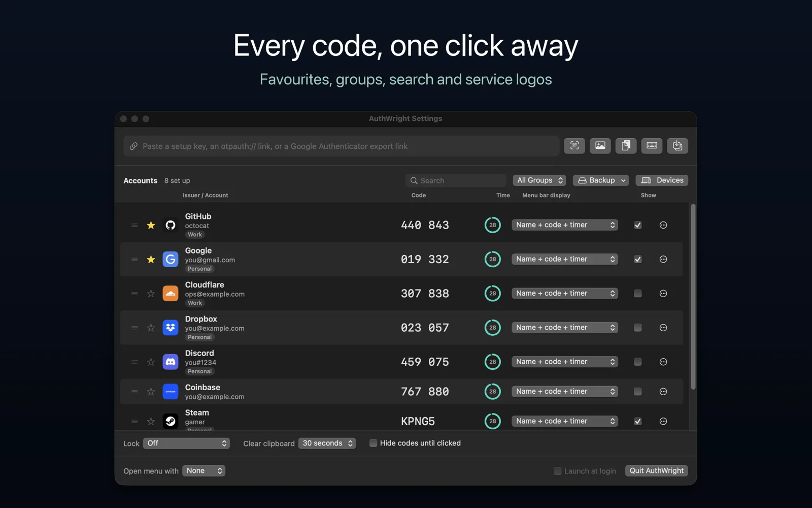Toggle Launch at login checkbox

coord(558,471)
